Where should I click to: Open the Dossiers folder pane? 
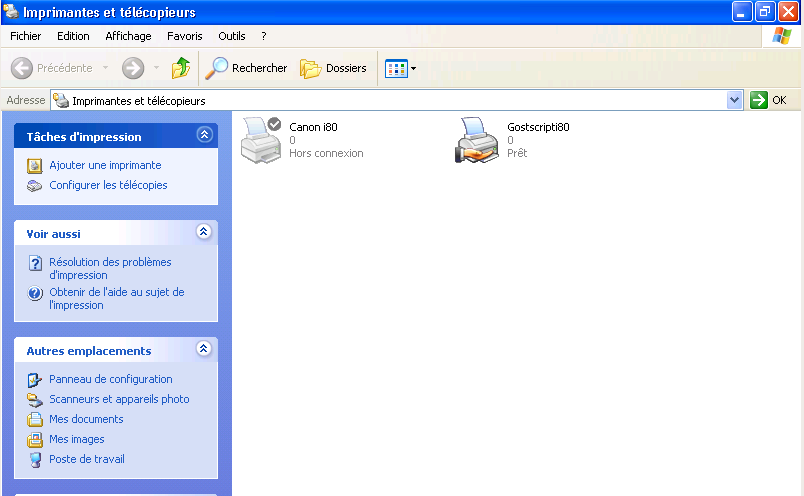coord(333,68)
